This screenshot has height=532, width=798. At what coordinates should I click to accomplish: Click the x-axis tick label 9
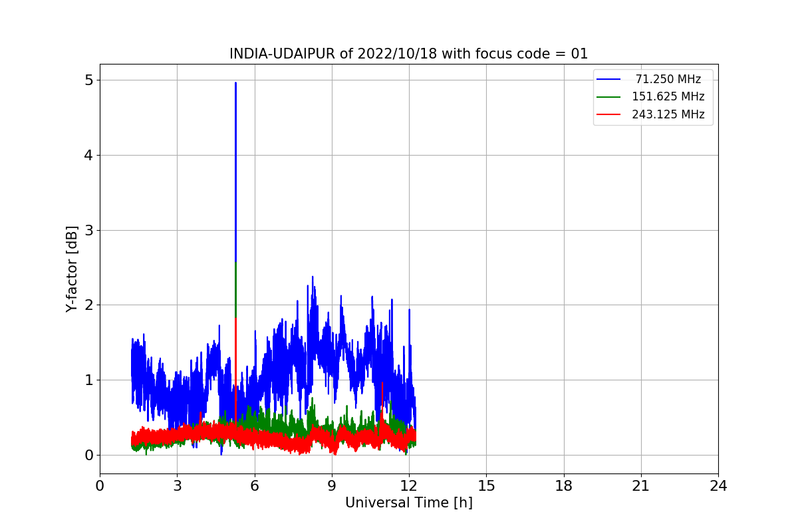click(x=332, y=486)
